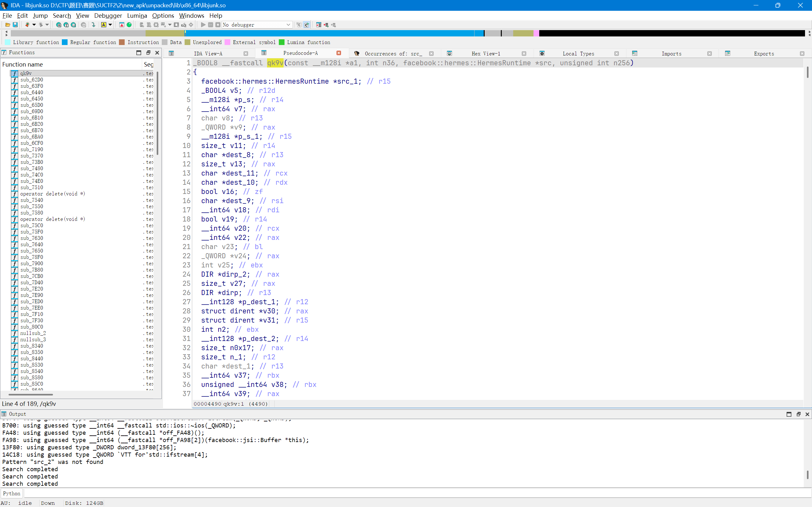This screenshot has height=507, width=812.
Task: Open the highlight color dropdown next to the A icon
Action: (110, 25)
